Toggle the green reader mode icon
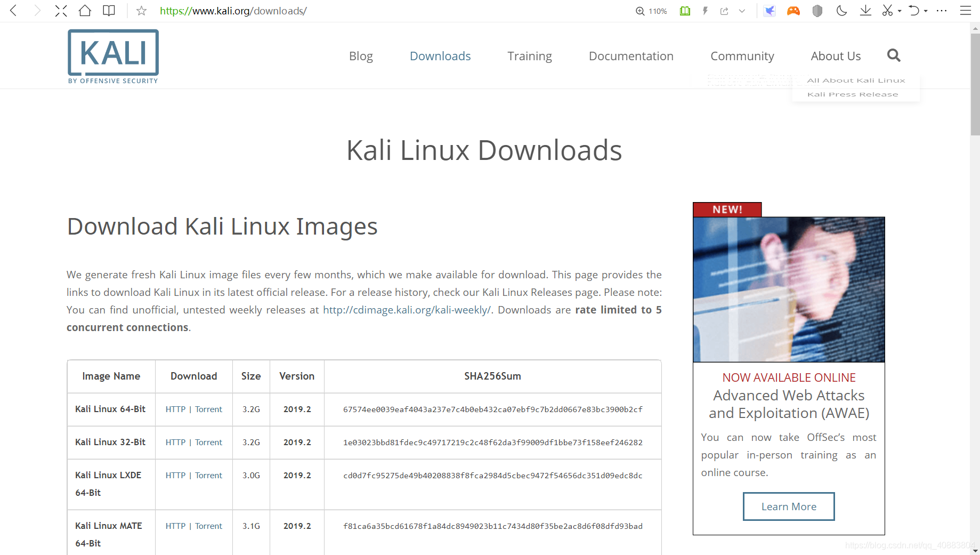 point(685,11)
